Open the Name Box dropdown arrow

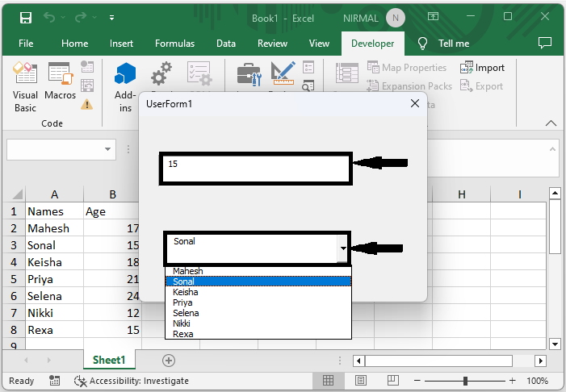point(107,149)
